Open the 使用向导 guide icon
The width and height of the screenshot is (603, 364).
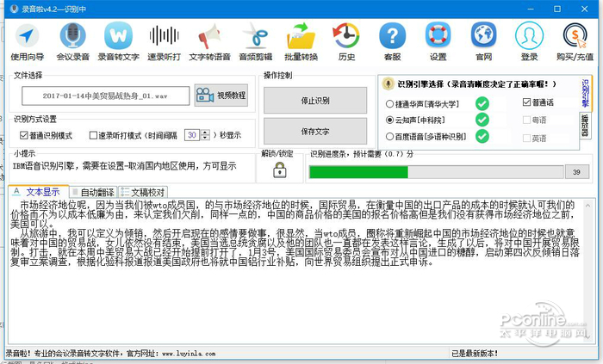click(x=27, y=41)
